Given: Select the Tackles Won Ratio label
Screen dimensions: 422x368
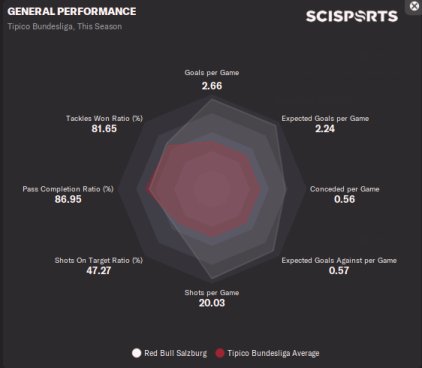Looking at the screenshot, I should tap(104, 119).
